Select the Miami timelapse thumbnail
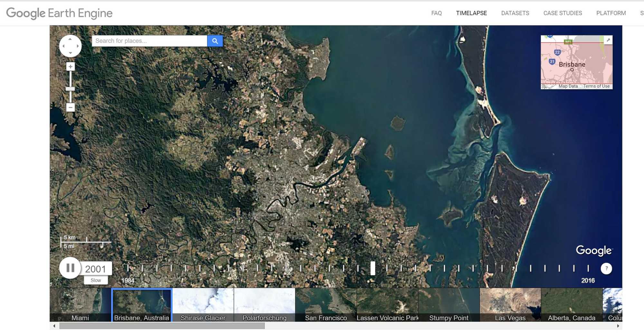Screen dimensions: 644x335 click(80, 305)
